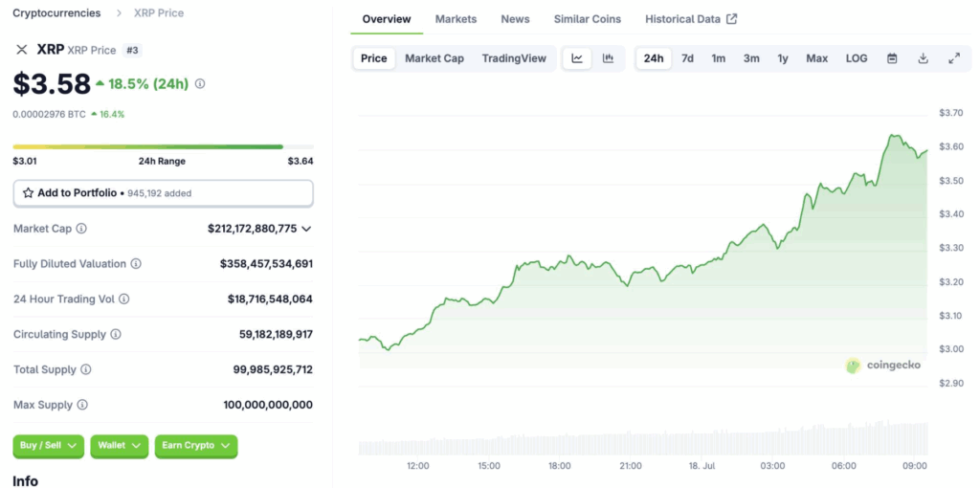Click the Total Supply info icon
The height and width of the screenshot is (488, 980).
pyautogui.click(x=85, y=370)
